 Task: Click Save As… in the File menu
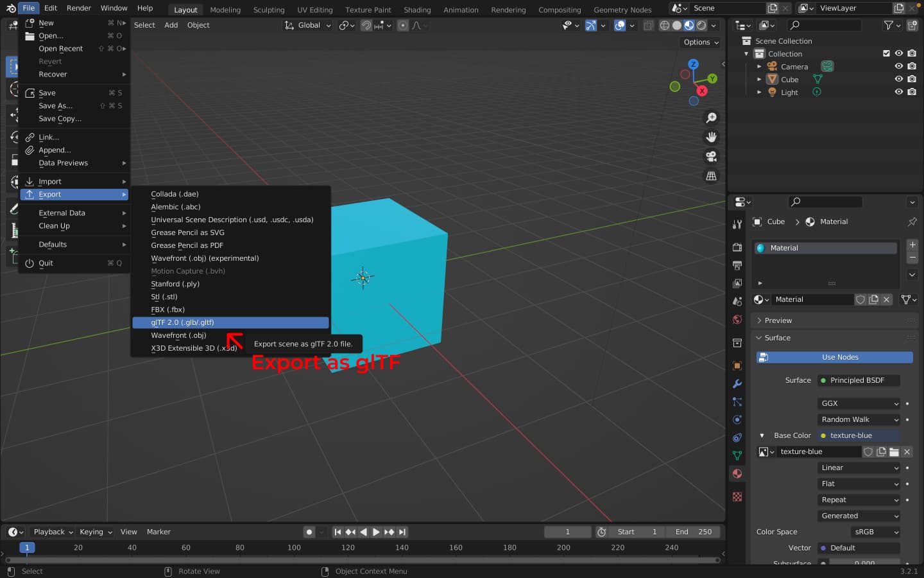click(x=74, y=106)
